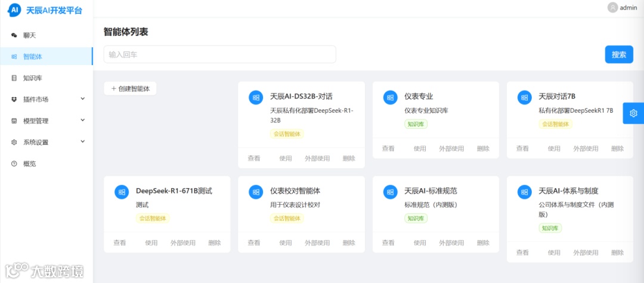Viewport: 644px width, 283px height.
Task: Click the avatar icon of 天辰AI-标准规范 card
Action: (390, 192)
